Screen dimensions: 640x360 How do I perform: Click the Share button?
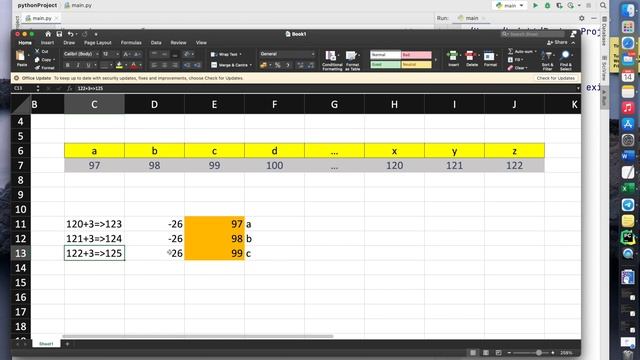coord(557,42)
